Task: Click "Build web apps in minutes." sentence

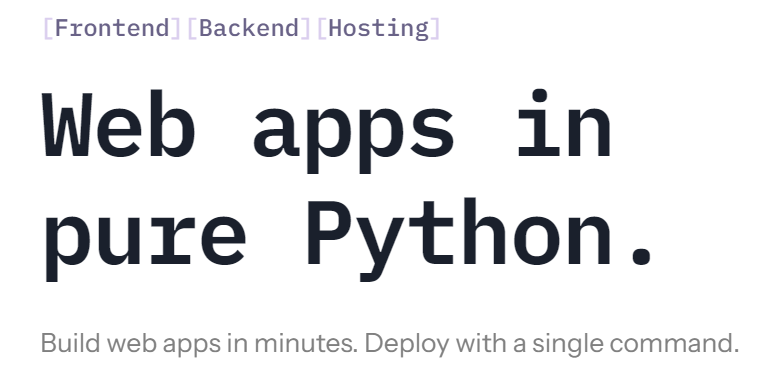Action: (199, 343)
